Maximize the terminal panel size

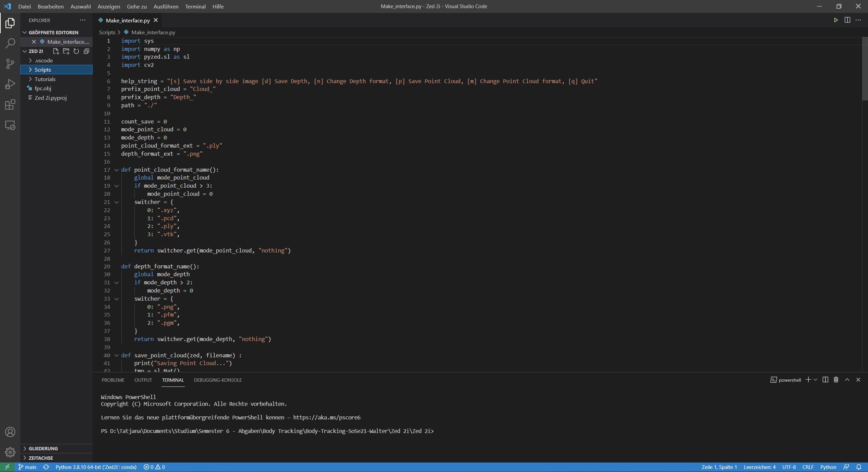pyautogui.click(x=847, y=380)
